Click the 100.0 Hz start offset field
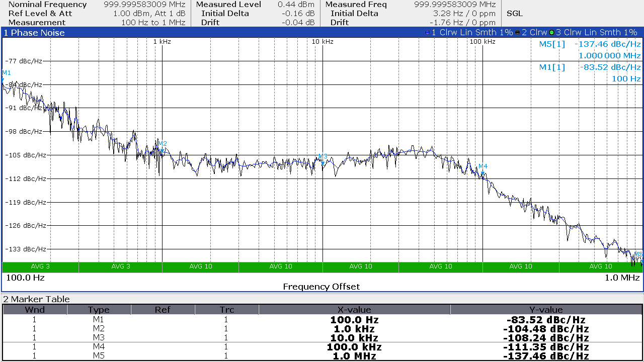 tap(25, 278)
